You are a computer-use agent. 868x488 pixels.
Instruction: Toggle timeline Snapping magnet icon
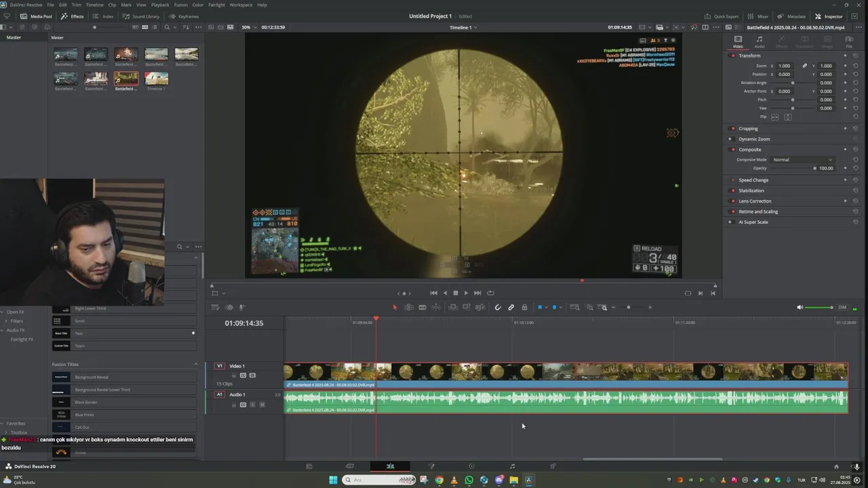(x=498, y=307)
